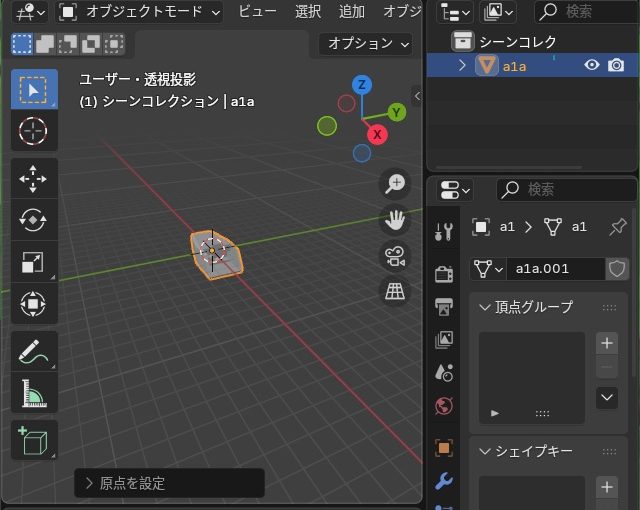640x510 pixels.
Task: Set selection mode to invert
Action: [x=91, y=44]
